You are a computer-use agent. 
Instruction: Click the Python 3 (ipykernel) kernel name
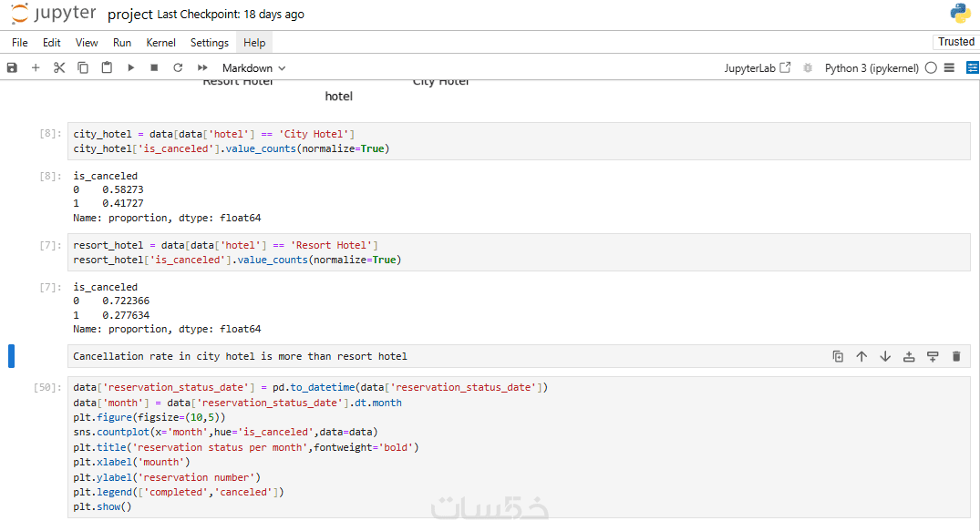click(871, 67)
